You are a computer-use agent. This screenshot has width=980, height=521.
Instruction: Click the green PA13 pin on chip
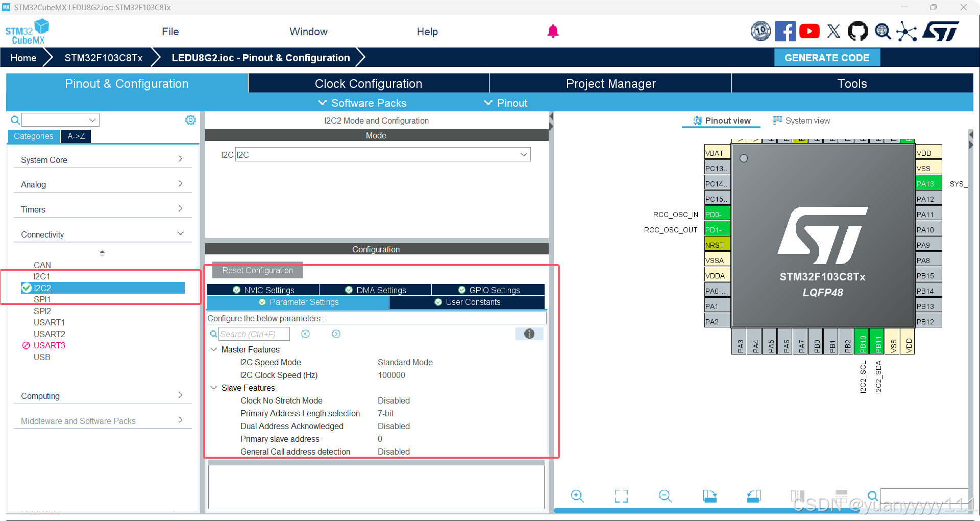tap(928, 183)
